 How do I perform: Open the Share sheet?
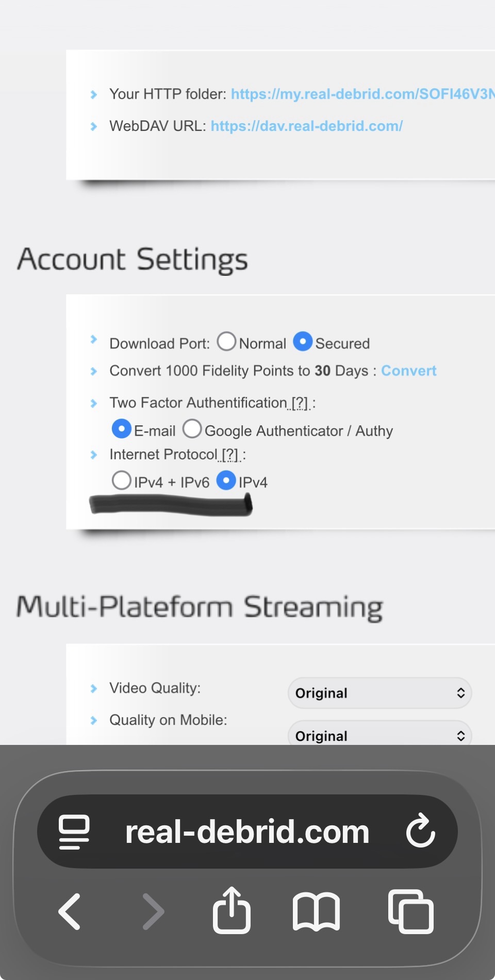[232, 910]
